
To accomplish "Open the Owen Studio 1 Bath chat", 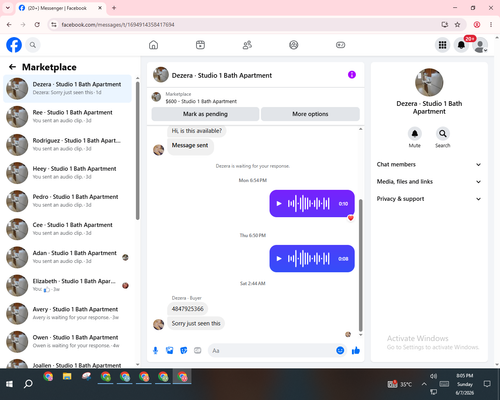I will (x=67, y=341).
